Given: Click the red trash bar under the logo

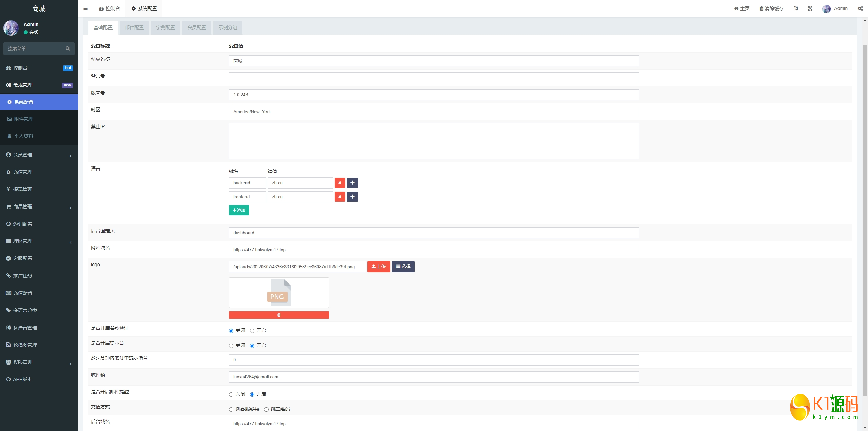Looking at the screenshot, I should click(279, 315).
